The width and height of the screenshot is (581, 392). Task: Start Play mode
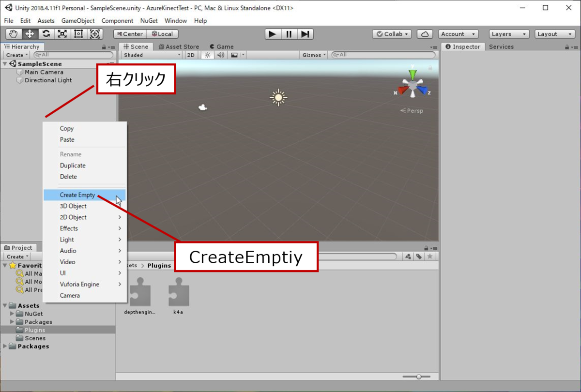(273, 34)
